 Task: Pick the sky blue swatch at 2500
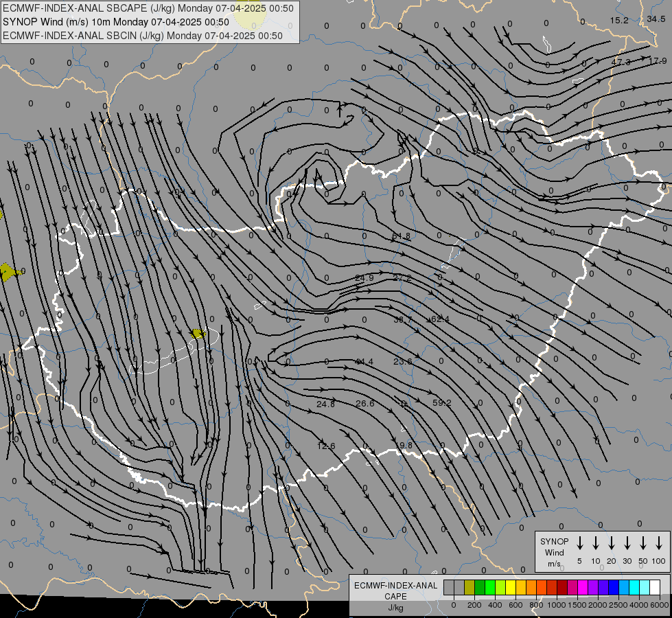(x=623, y=587)
